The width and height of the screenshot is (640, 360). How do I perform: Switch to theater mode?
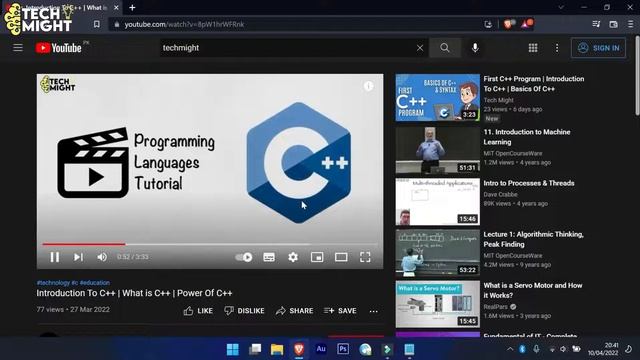341,257
